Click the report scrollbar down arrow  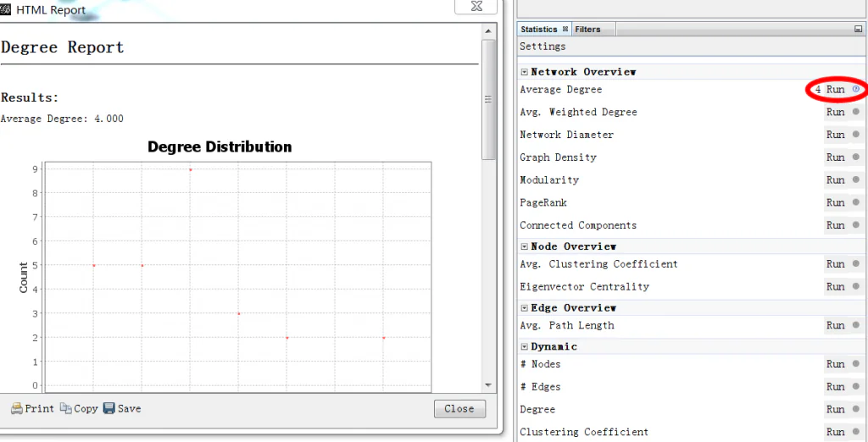tap(487, 385)
